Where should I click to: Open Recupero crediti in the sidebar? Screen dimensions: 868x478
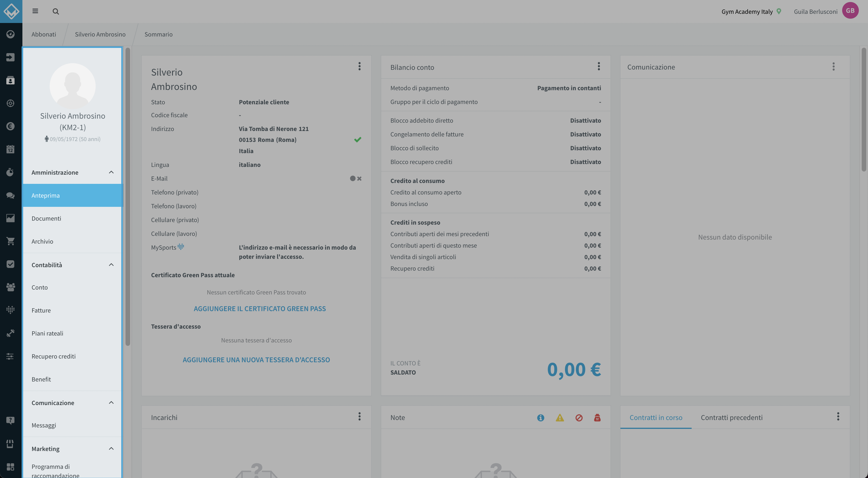pos(72,356)
